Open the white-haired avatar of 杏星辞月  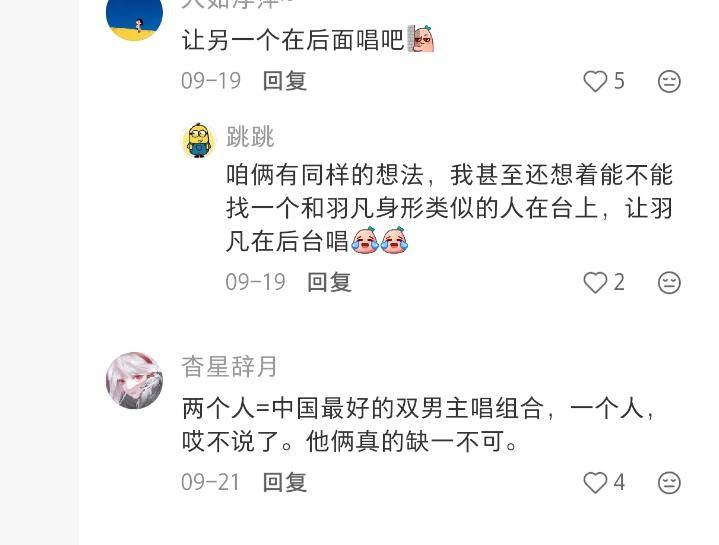(x=134, y=380)
